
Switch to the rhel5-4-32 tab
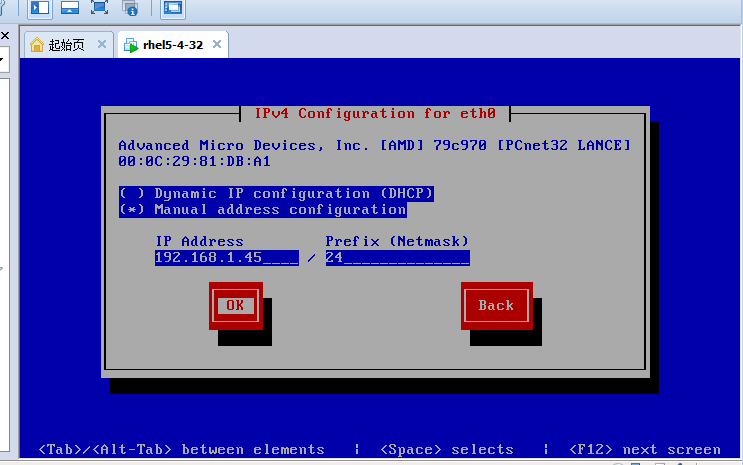point(173,44)
